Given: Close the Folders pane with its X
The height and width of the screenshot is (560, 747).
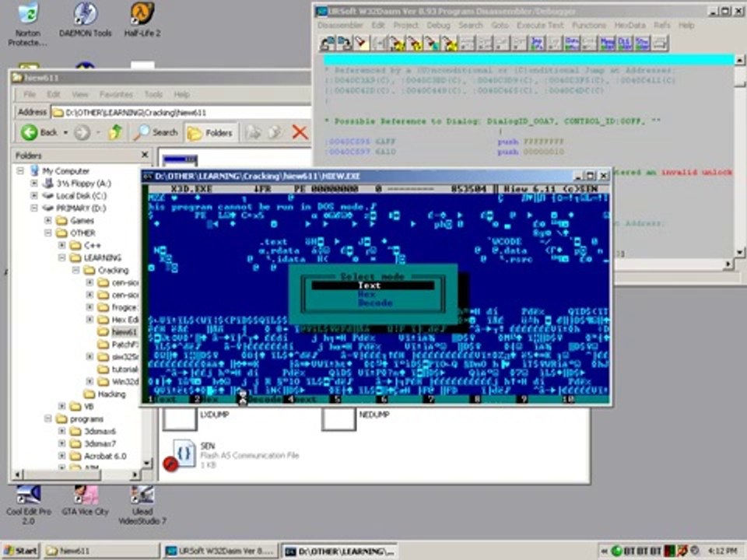Looking at the screenshot, I should (145, 155).
